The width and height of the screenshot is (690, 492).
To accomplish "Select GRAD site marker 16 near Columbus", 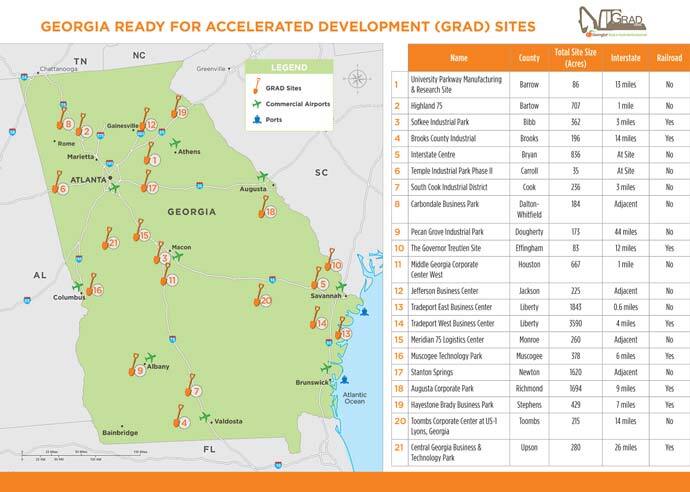I will 95,285.
